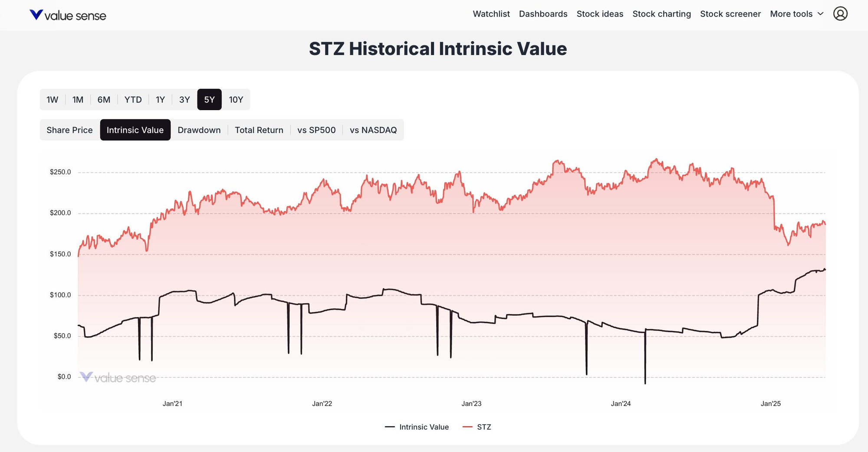Open the Drawdown chart view
Viewport: 868px width, 452px height.
[x=199, y=130]
